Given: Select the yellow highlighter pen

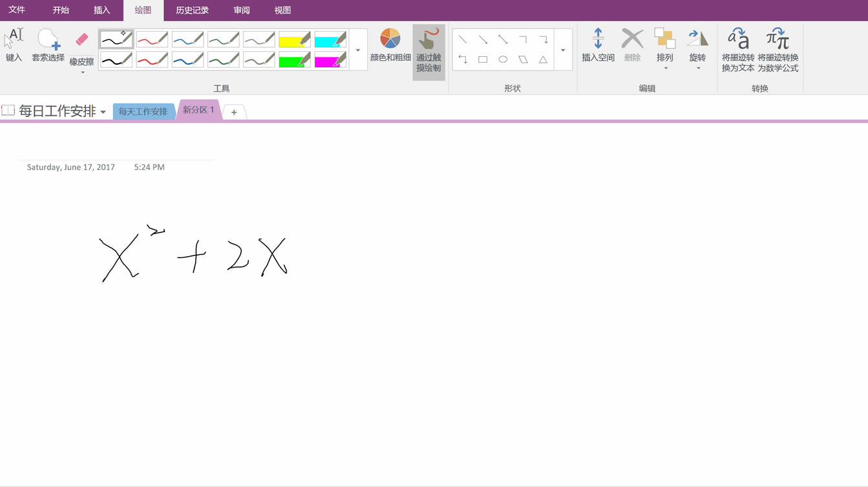Looking at the screenshot, I should pyautogui.click(x=295, y=40).
